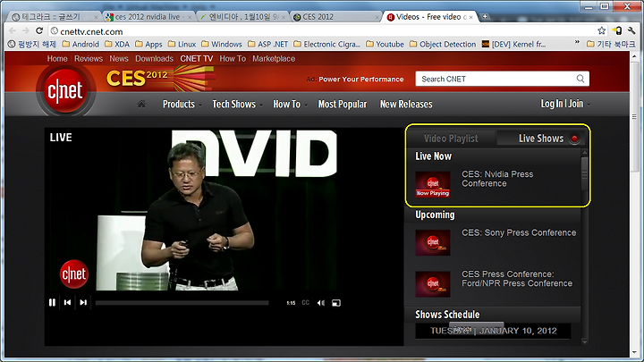Go back in browser

click(x=13, y=31)
